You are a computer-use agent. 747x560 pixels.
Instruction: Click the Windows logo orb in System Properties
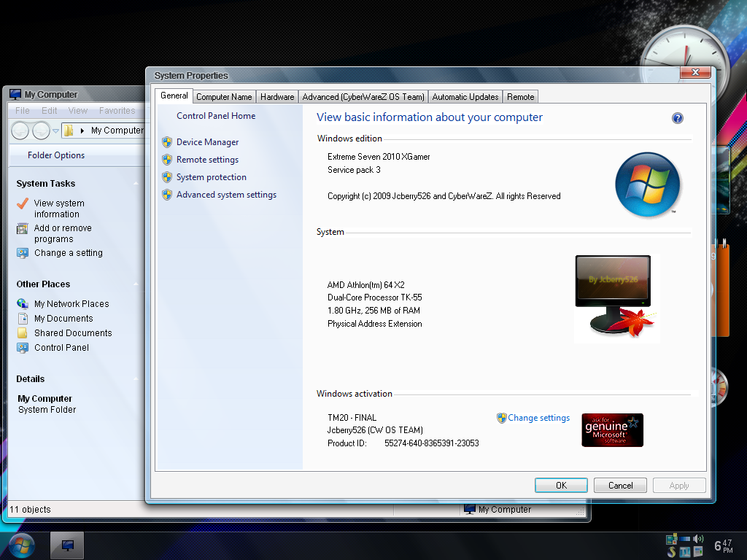648,184
